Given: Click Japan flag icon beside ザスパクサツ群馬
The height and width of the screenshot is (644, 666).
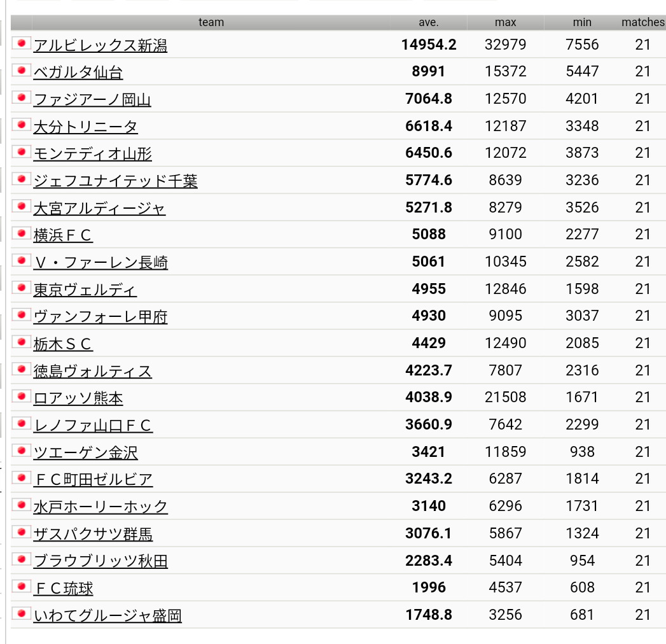Looking at the screenshot, I should click(21, 531).
